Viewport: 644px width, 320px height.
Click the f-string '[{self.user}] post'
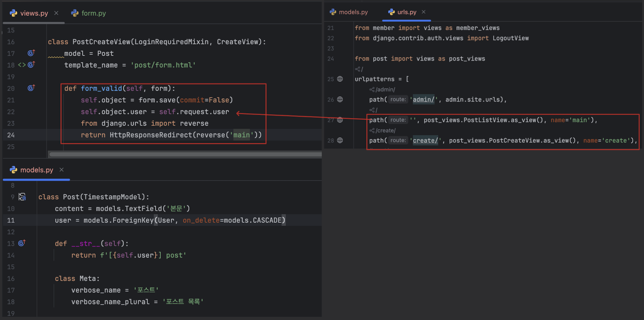(143, 255)
